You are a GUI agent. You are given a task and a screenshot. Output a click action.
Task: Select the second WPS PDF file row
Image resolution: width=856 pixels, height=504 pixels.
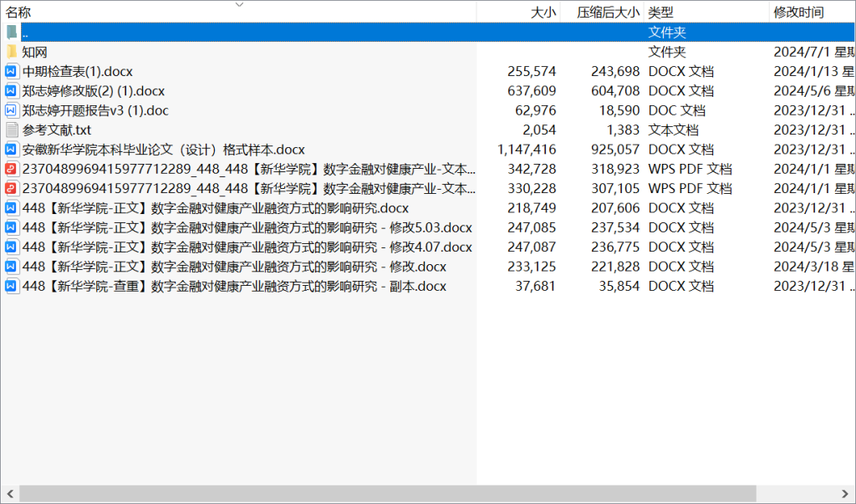(x=248, y=189)
